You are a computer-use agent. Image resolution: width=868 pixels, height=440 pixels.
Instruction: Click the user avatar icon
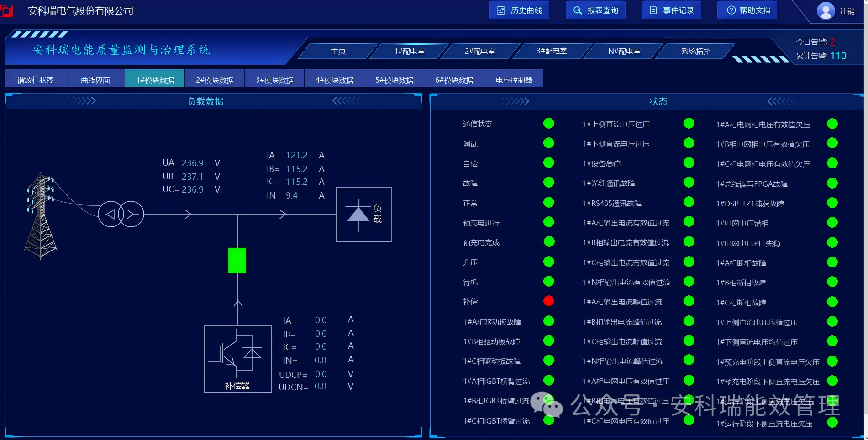826,11
